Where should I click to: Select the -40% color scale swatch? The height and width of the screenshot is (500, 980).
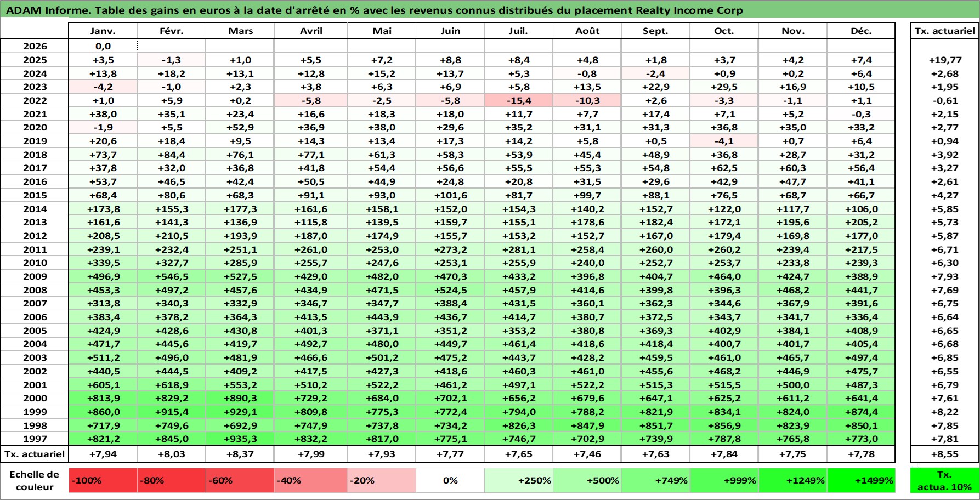(311, 480)
